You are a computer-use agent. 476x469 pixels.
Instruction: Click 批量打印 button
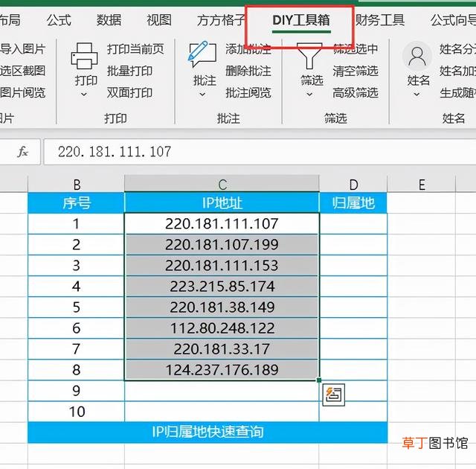click(129, 71)
